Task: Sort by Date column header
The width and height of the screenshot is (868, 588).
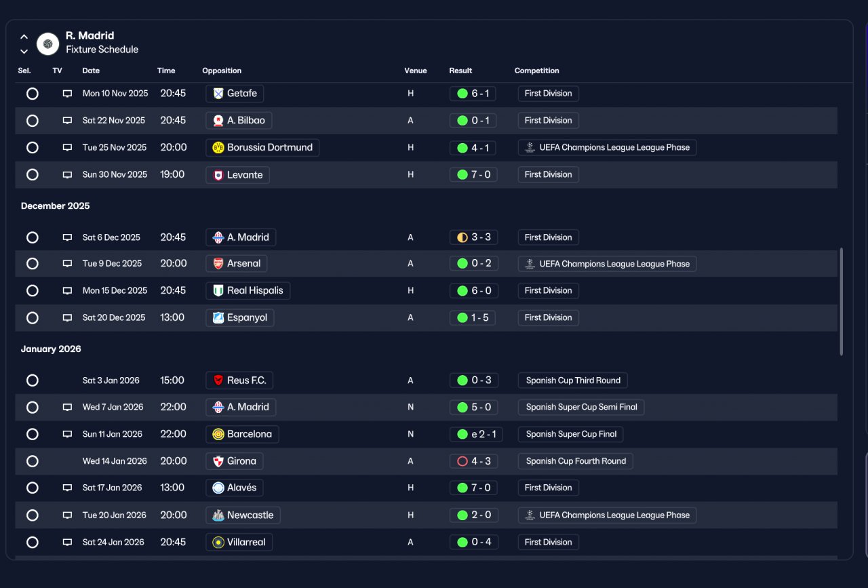Action: (x=91, y=71)
